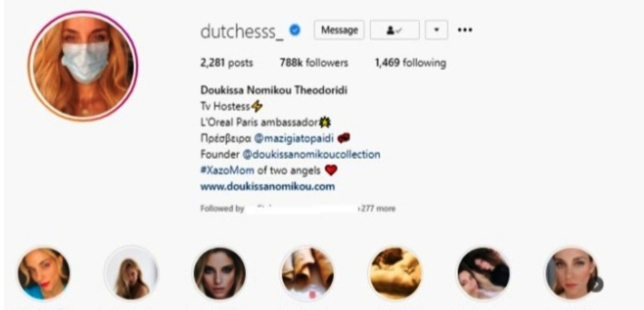The image size is (644, 310).
Task: Expand the suggested accounts dropdown arrow
Action: click(436, 30)
